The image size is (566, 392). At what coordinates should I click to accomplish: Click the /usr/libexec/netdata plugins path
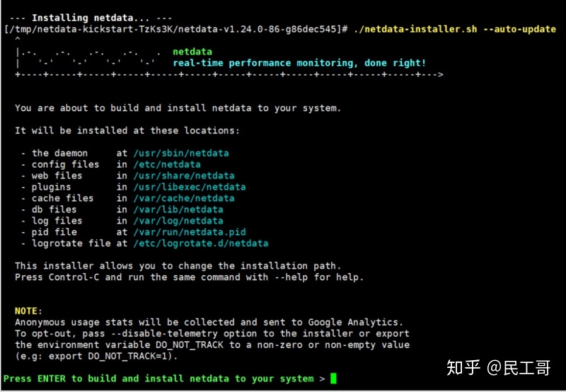point(190,187)
